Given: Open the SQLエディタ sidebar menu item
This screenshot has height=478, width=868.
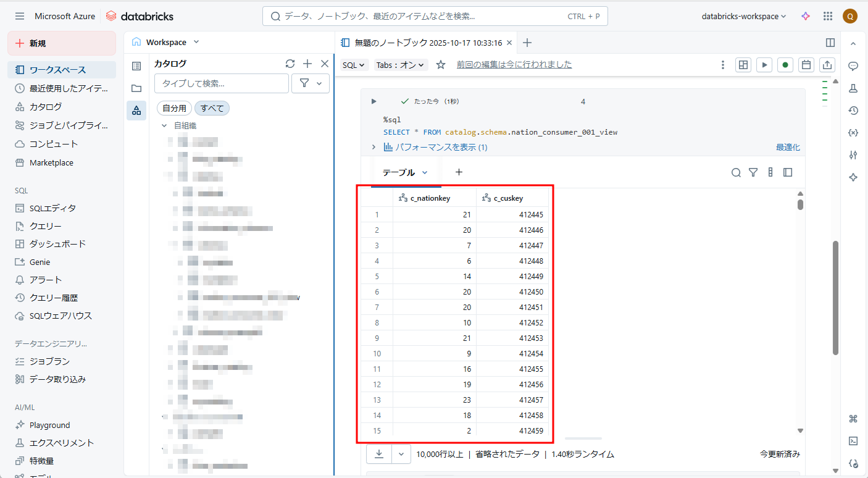Looking at the screenshot, I should 53,208.
